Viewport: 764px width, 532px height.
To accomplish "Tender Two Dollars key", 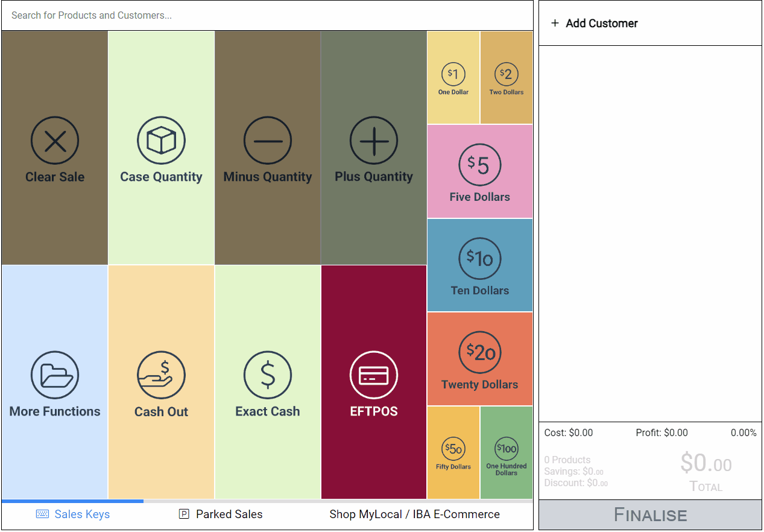I will (507, 78).
